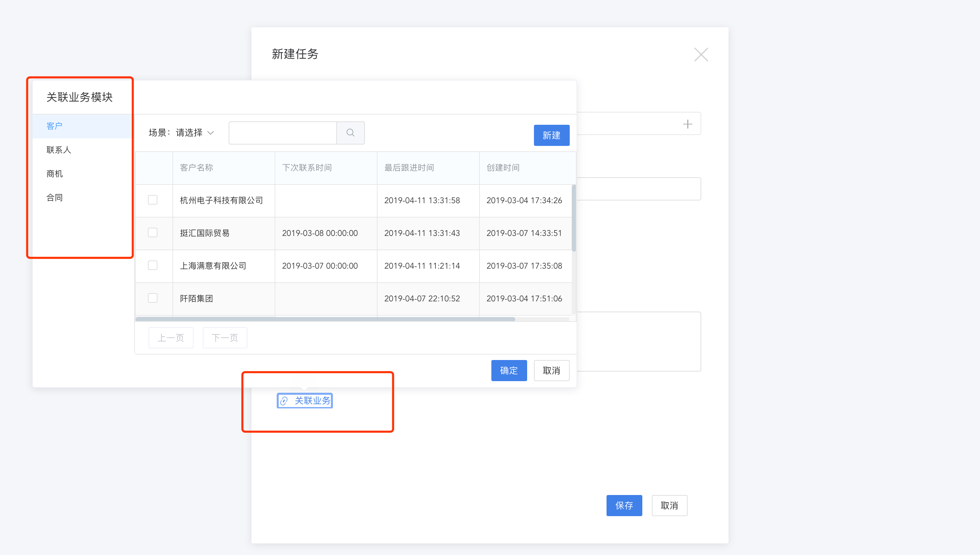Go to previous page with 上一页
This screenshot has height=555, width=980.
171,338
